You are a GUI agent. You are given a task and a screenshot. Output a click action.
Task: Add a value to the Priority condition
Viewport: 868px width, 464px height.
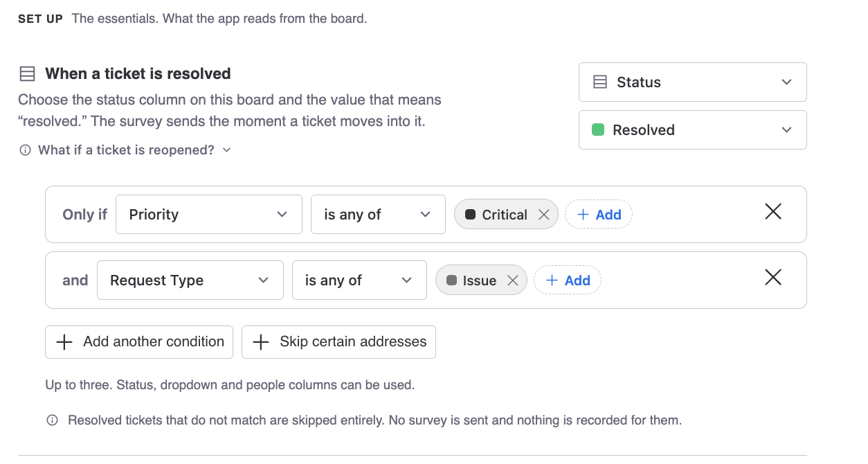(599, 215)
